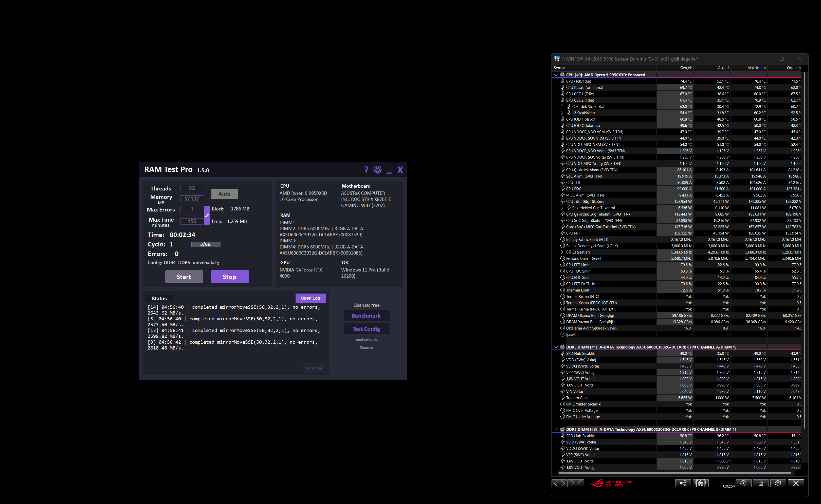Expand L3 Saatleri row
This screenshot has height=504, width=821.
[562, 252]
